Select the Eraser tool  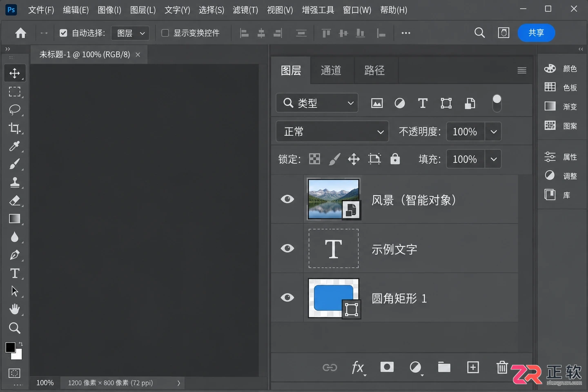pyautogui.click(x=15, y=200)
